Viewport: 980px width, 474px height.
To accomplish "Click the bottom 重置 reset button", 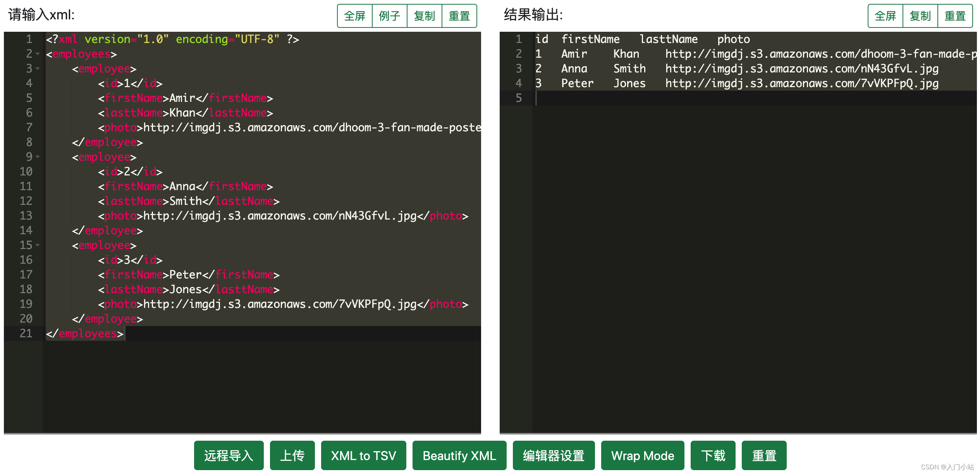I will tap(764, 455).
